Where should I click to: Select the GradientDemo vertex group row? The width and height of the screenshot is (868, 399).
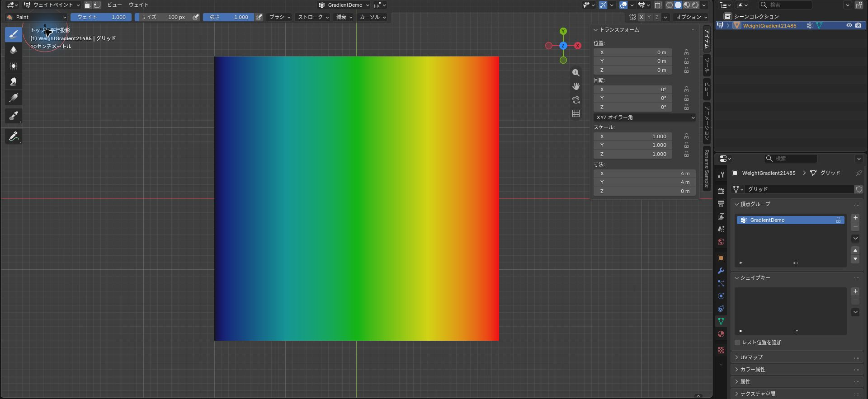(x=791, y=220)
